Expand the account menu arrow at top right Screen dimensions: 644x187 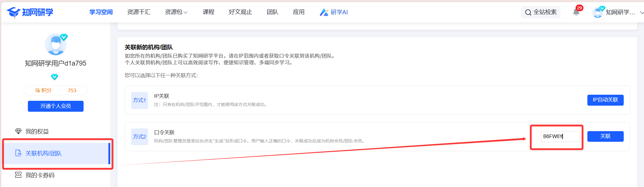pyautogui.click(x=641, y=12)
